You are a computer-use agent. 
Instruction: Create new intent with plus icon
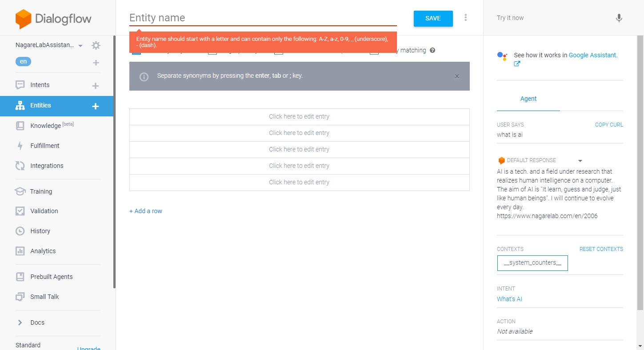pos(95,86)
